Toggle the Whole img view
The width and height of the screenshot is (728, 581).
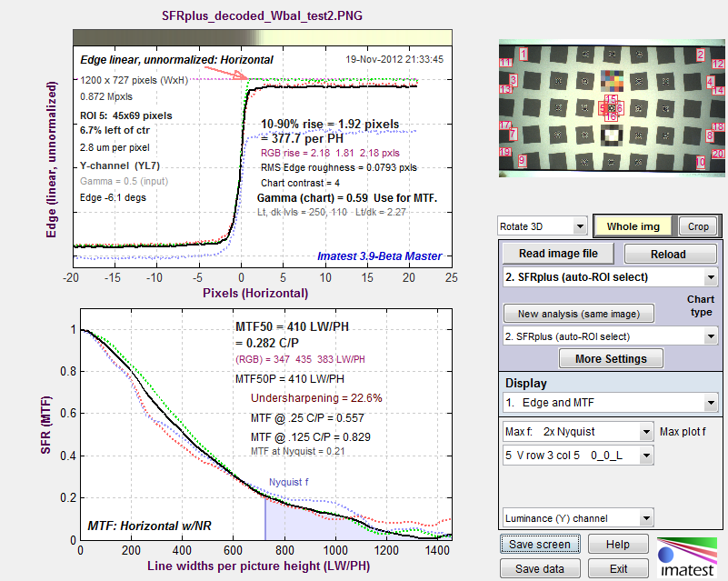(633, 226)
